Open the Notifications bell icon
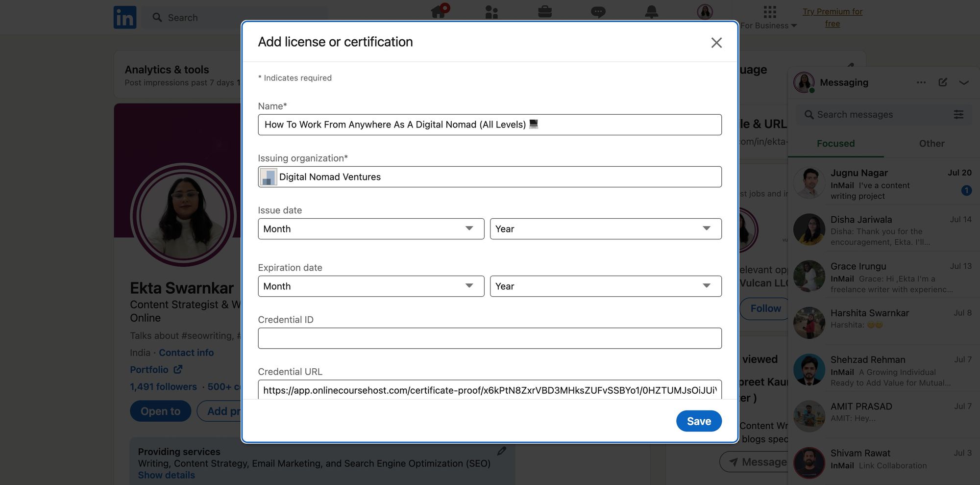 click(x=651, y=12)
